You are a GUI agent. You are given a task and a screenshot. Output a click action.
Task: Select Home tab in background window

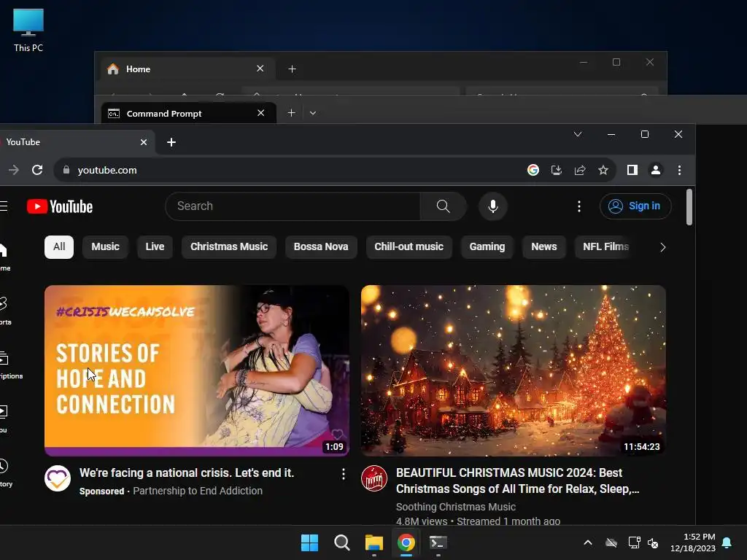(187, 69)
